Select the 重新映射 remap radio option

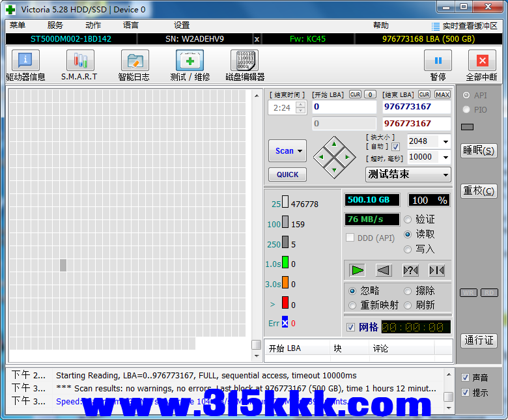pyautogui.click(x=352, y=305)
